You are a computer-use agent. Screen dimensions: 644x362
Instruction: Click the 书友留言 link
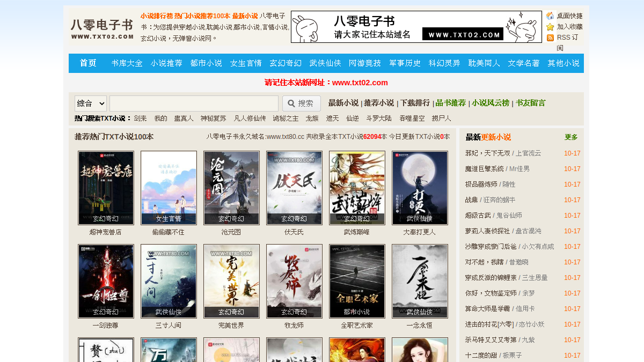pyautogui.click(x=531, y=103)
